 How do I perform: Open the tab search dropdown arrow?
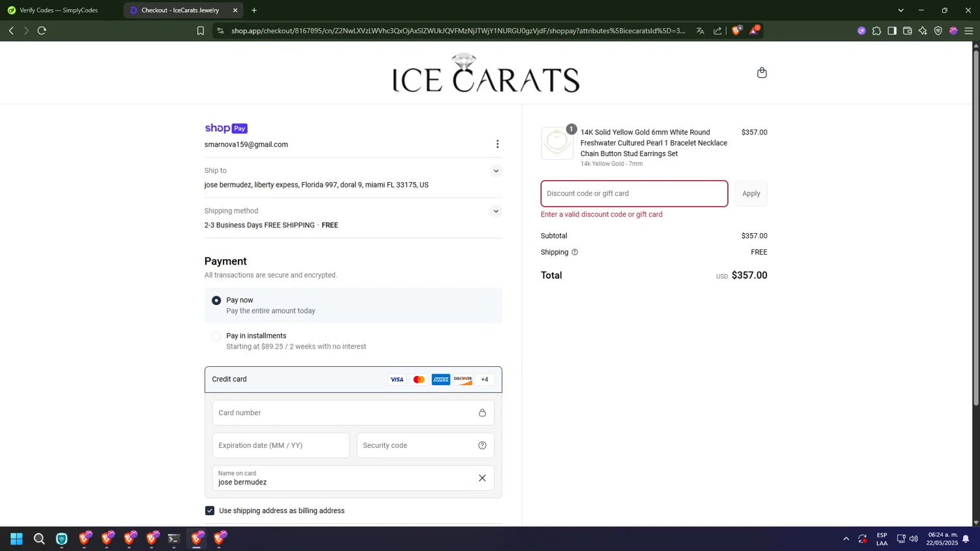click(x=901, y=10)
